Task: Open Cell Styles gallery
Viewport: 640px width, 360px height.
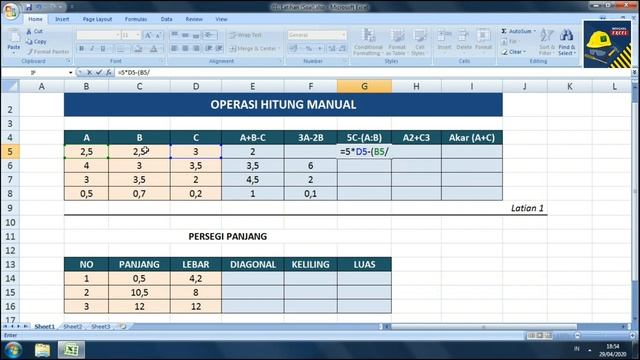Action: pyautogui.click(x=419, y=42)
